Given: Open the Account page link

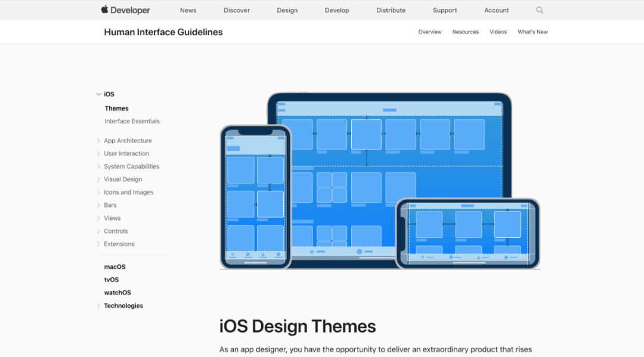Looking at the screenshot, I should coord(497,10).
